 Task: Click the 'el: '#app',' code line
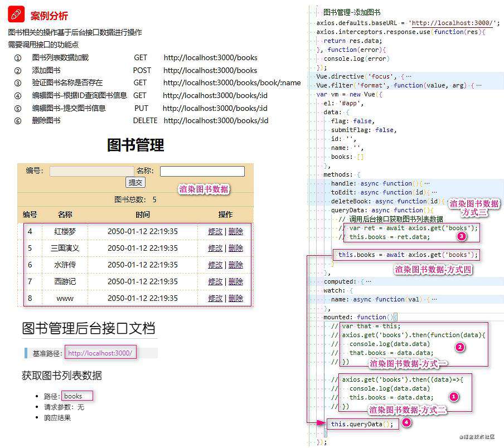click(343, 103)
